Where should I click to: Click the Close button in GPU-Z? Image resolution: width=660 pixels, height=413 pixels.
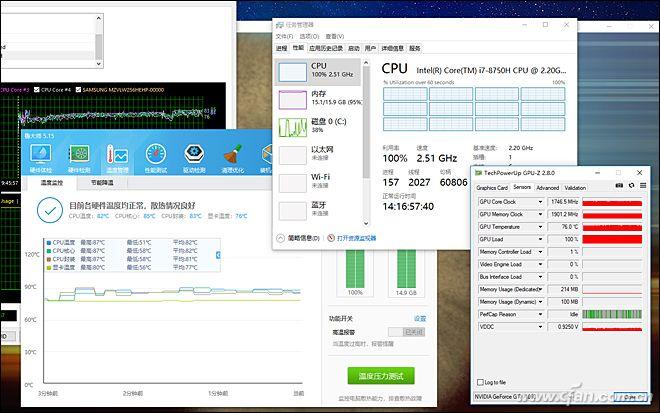(630, 397)
